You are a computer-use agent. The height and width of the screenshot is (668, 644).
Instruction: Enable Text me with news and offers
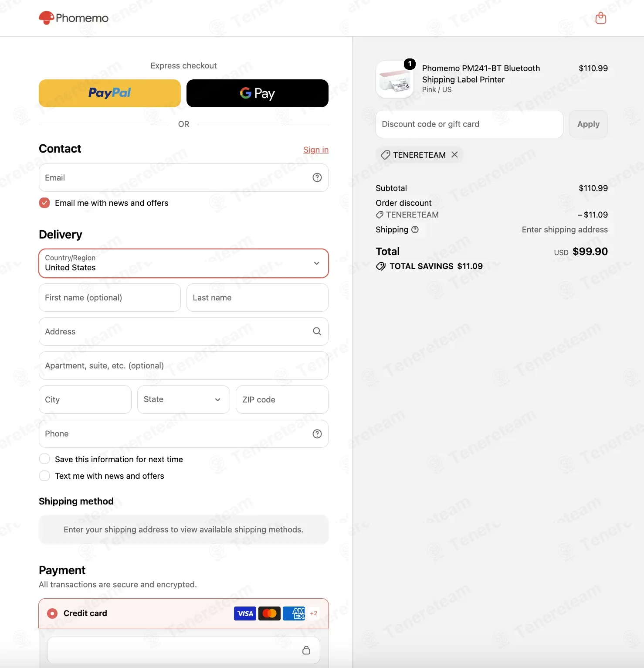point(44,476)
